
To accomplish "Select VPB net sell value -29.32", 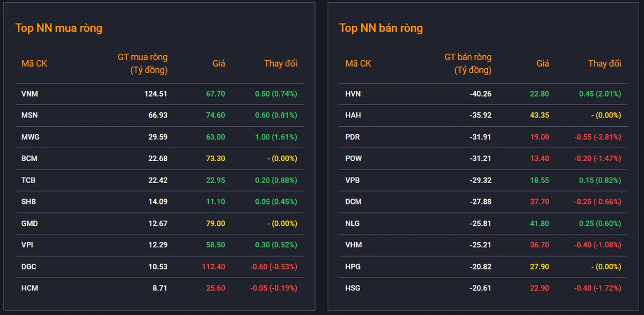I will pyautogui.click(x=481, y=180).
